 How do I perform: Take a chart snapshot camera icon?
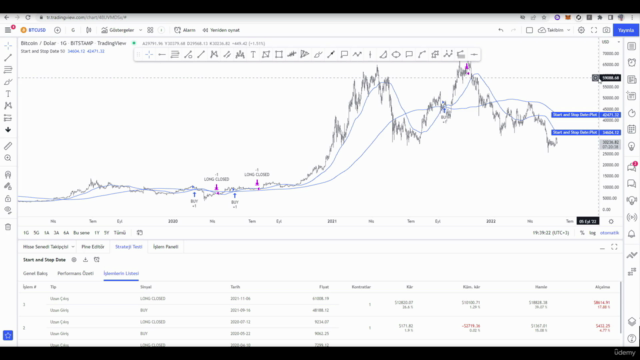[607, 30]
